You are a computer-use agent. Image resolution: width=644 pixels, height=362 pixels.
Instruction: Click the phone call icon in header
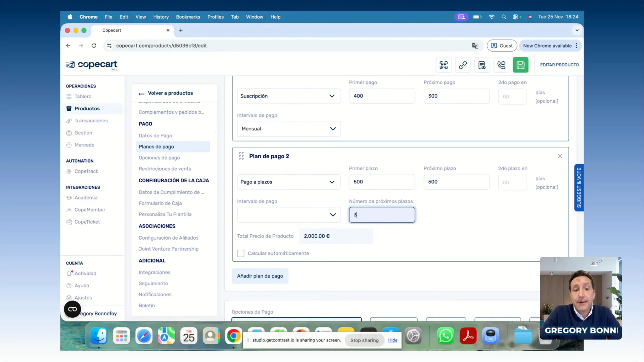501,65
